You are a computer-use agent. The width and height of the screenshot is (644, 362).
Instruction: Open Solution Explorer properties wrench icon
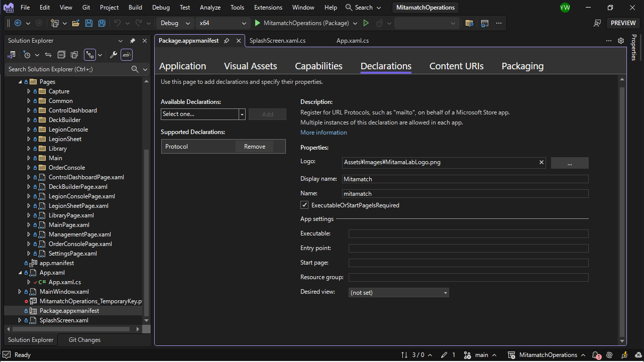tap(114, 55)
